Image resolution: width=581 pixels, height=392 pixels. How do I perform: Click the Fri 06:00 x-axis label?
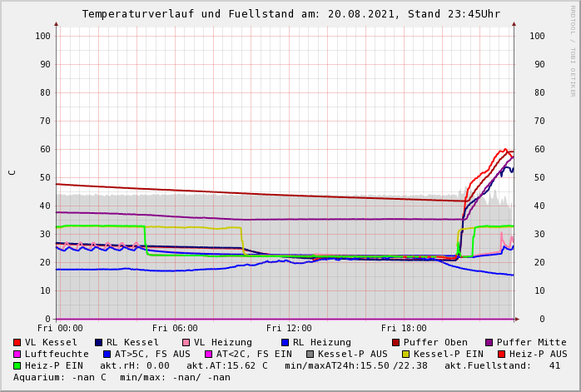tap(175, 328)
